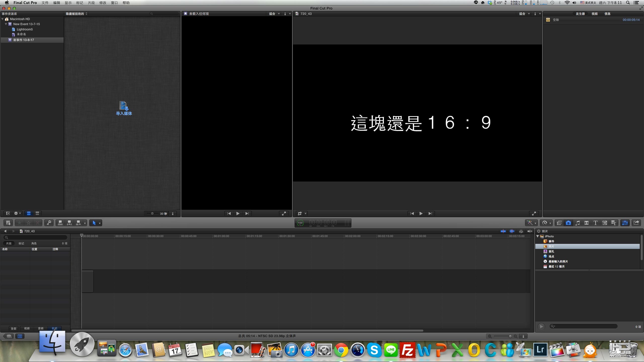Open the 修改 menu in menu bar
The width and height of the screenshot is (644, 362).
click(x=103, y=3)
